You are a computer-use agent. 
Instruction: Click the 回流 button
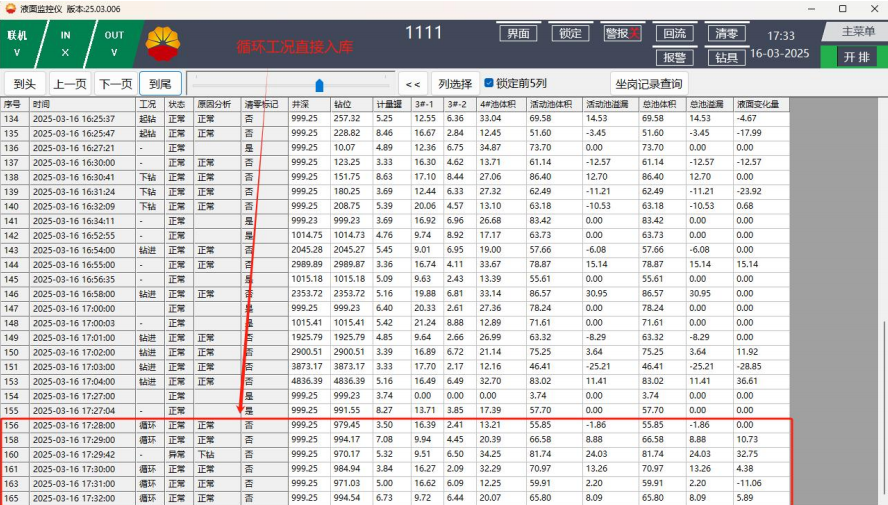coord(674,33)
